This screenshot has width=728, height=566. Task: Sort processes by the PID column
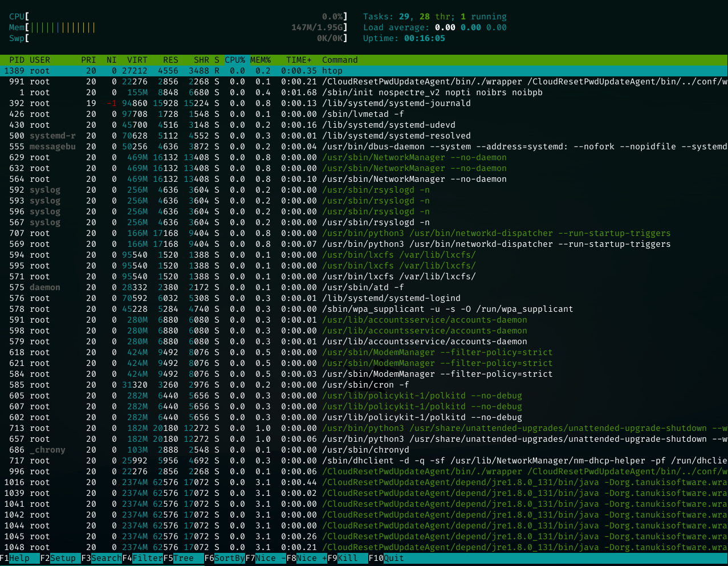tap(13, 60)
